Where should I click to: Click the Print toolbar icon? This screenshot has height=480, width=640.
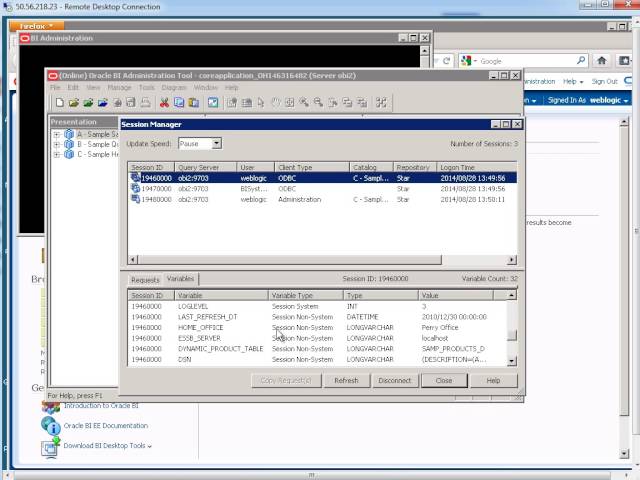145,102
